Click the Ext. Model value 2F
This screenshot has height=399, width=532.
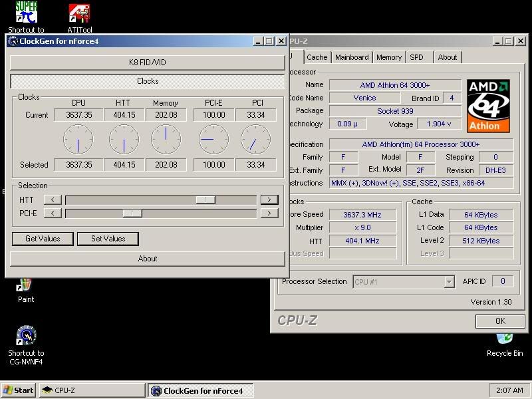420,170
